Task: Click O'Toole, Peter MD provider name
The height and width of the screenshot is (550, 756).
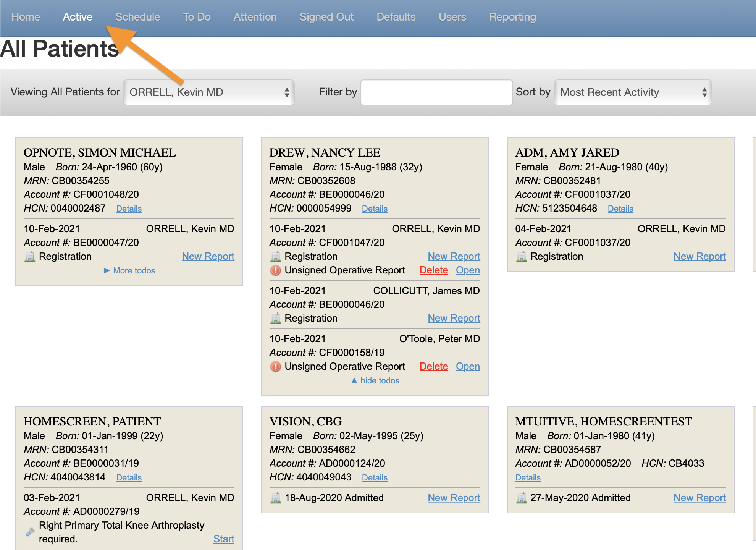Action: point(439,339)
